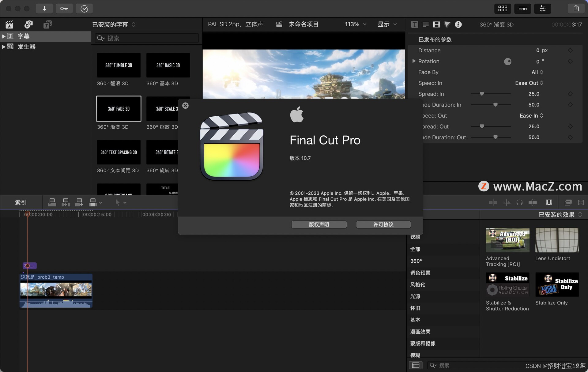Switch to the text inspector lines tab
588x372 pixels.
(x=425, y=24)
